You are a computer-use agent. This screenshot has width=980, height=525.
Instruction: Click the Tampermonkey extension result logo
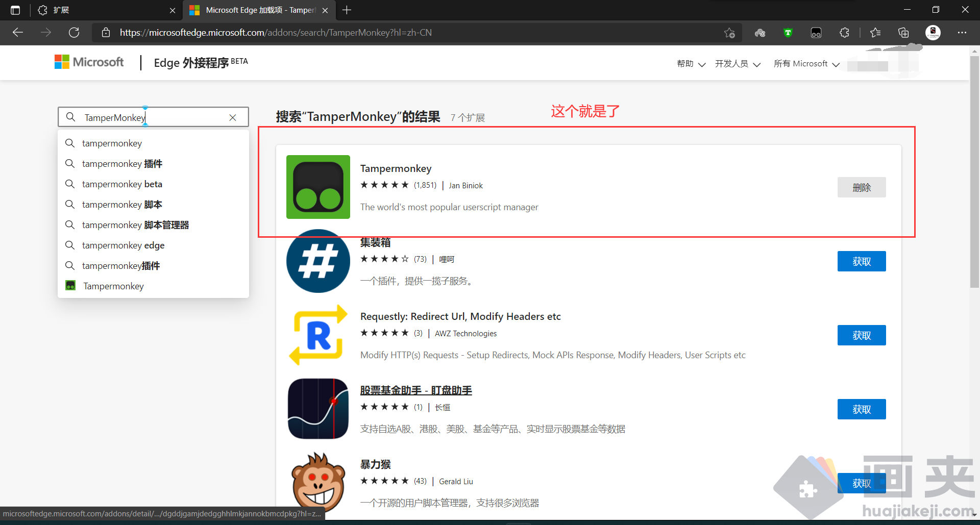coord(317,187)
